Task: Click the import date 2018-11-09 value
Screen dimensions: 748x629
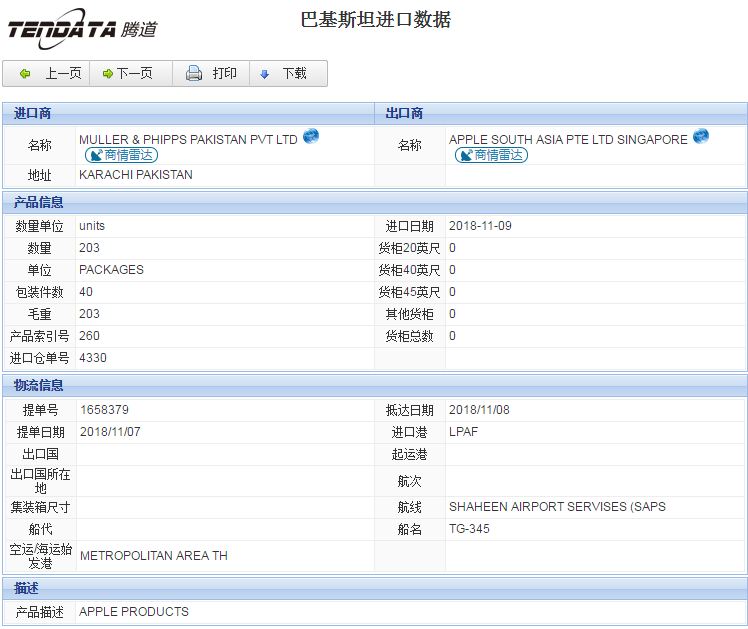Action: [480, 226]
